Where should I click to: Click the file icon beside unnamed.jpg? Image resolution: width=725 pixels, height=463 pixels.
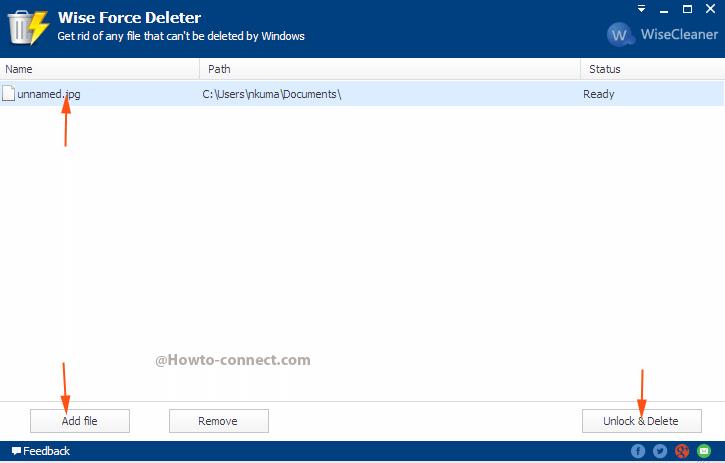click(x=8, y=93)
